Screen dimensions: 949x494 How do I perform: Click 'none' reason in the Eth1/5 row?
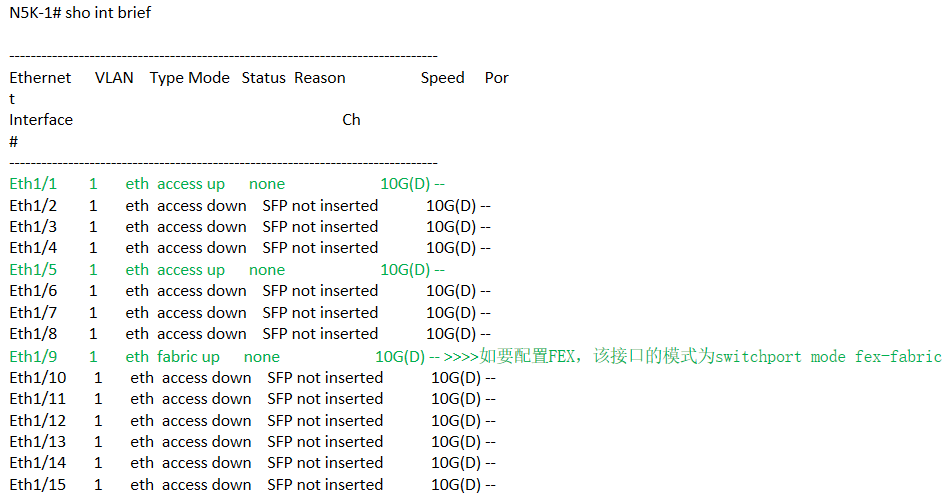[267, 270]
